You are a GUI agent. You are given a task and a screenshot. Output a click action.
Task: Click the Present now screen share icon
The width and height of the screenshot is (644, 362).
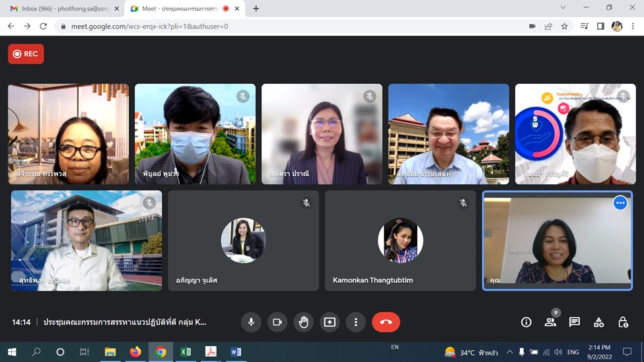point(330,322)
